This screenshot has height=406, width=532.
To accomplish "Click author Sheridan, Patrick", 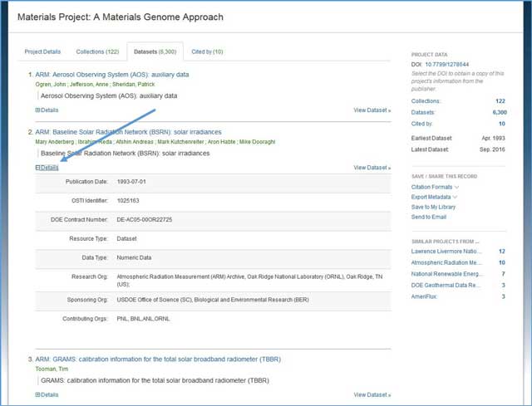I will point(133,85).
